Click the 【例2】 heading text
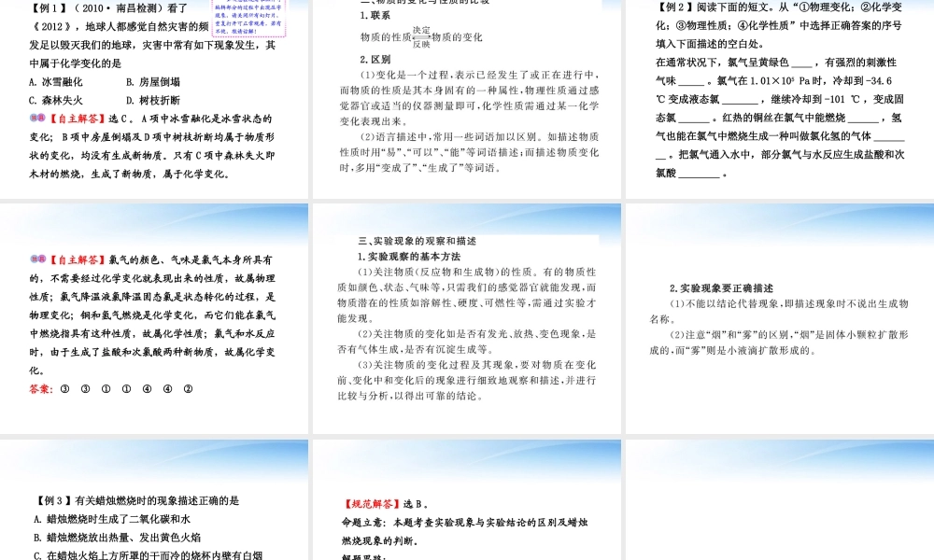 pos(676,7)
